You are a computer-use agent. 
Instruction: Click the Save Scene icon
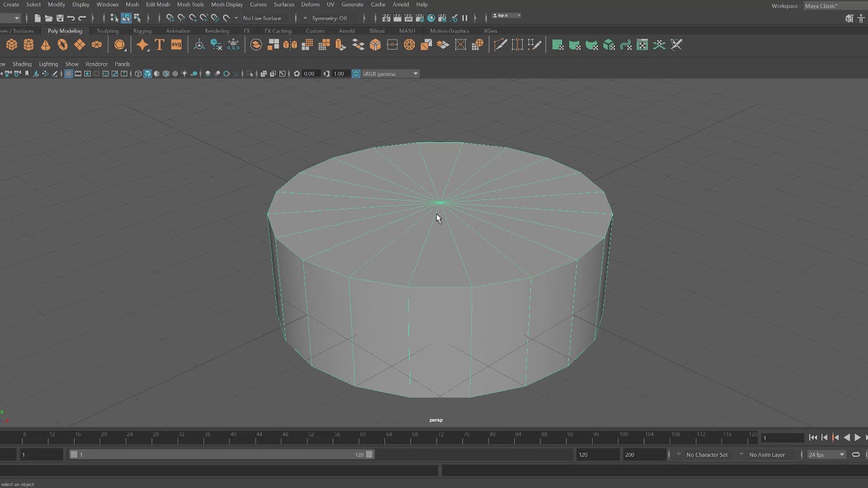tap(60, 18)
